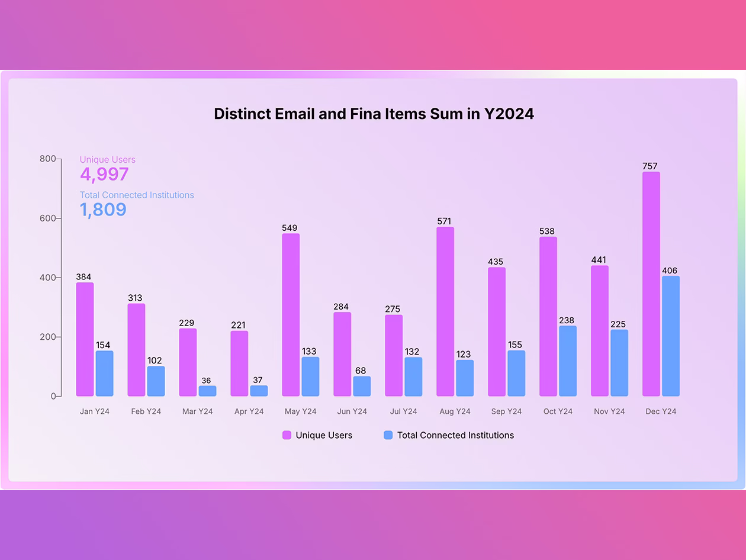746x560 pixels.
Task: Click the Jun Y24 blue bar labeled 68
Action: 362,386
